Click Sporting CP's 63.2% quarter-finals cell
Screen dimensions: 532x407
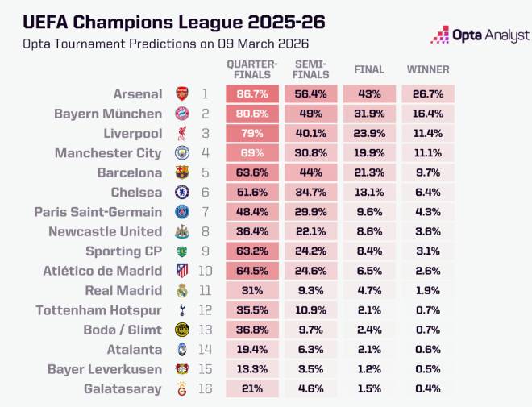tap(252, 251)
